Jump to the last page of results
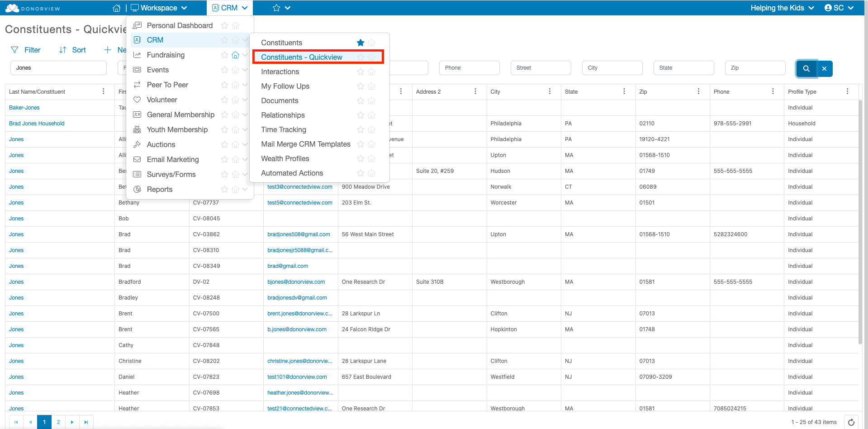 click(86, 422)
